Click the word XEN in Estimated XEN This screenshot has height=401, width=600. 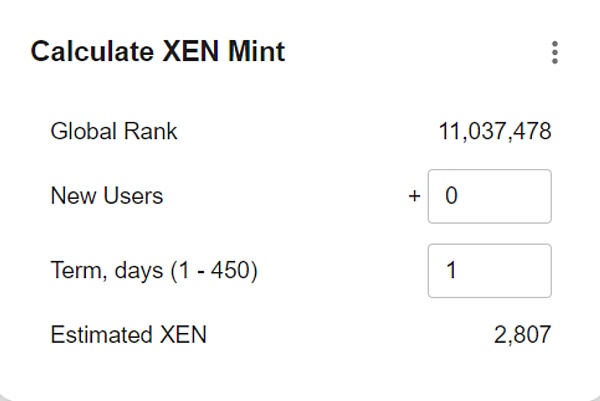[x=181, y=335]
